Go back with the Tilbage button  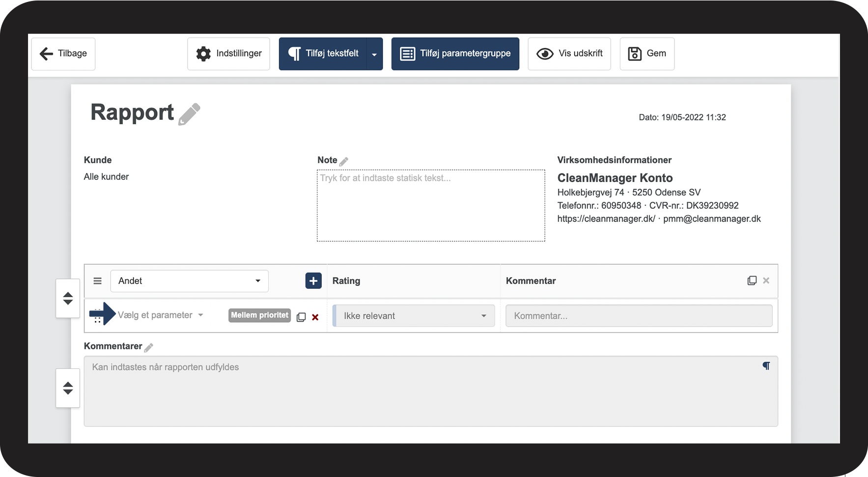63,54
